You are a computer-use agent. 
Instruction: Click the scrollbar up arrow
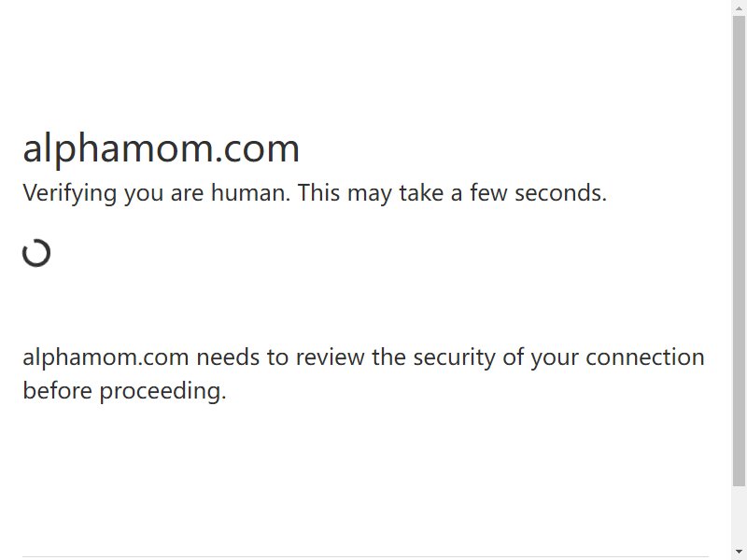[739, 6]
